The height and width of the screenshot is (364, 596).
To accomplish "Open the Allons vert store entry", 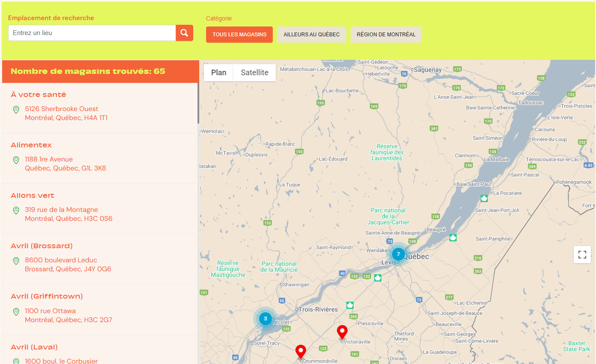I will 32,196.
